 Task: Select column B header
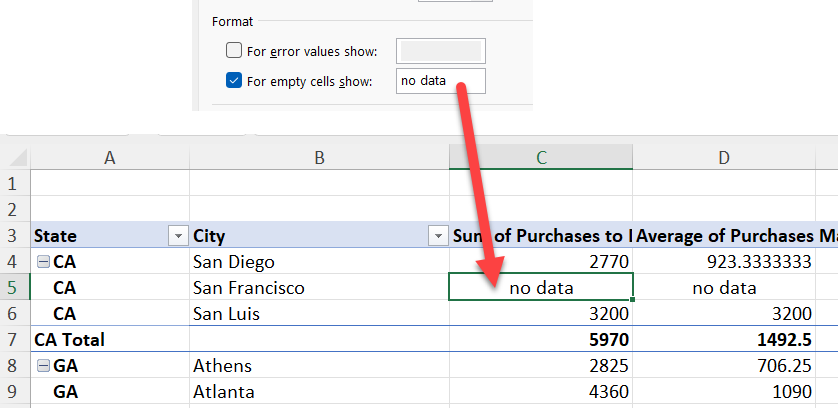319,157
